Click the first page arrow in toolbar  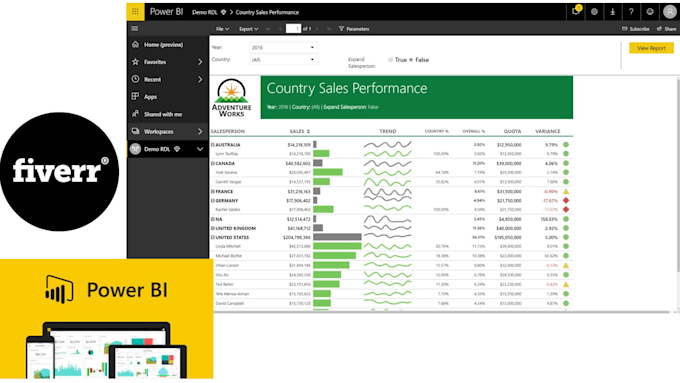click(268, 29)
